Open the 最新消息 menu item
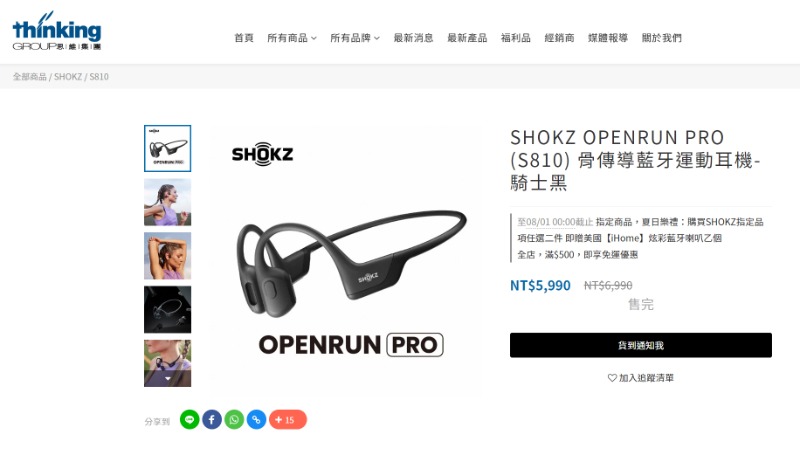 413,38
